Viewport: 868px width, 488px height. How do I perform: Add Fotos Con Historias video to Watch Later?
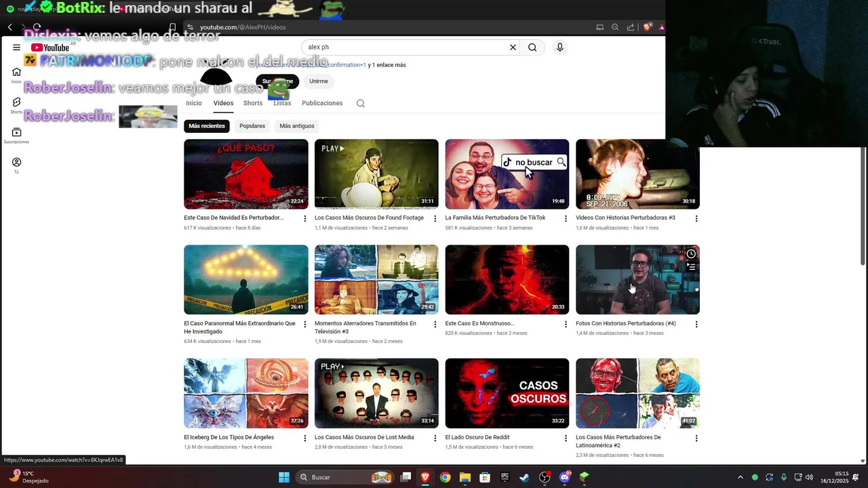(x=690, y=254)
